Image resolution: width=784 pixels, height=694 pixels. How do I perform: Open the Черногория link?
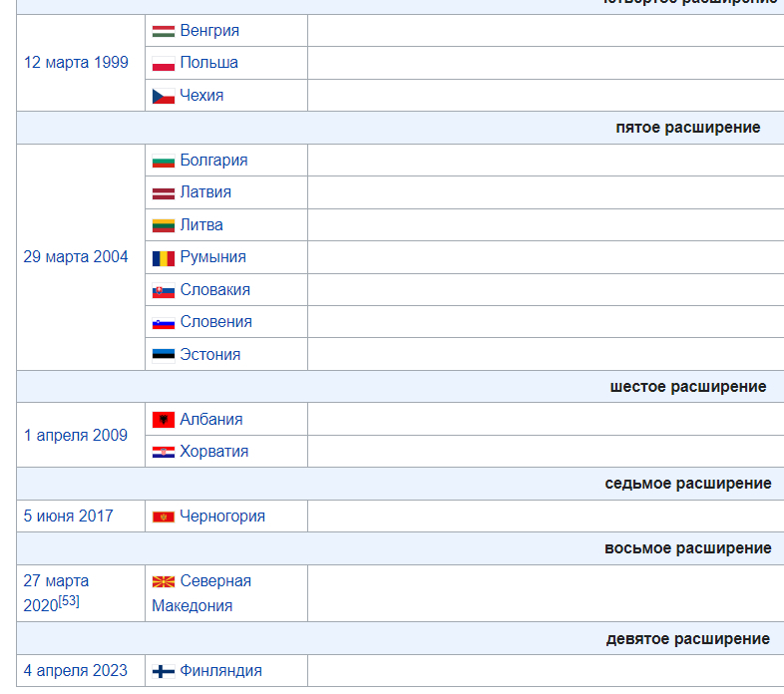[x=222, y=517]
